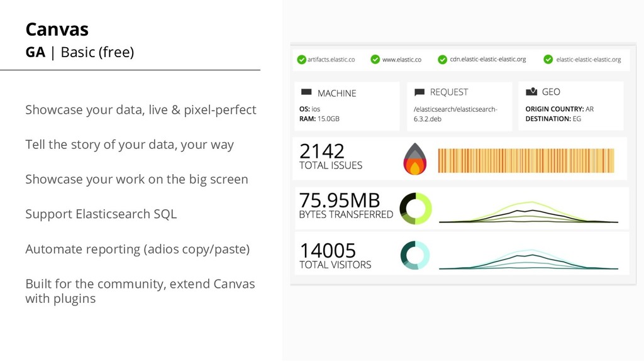Screen dimensions: 644x362
Task: Select the 2142 Total Issues metric
Action: [x=331, y=156]
